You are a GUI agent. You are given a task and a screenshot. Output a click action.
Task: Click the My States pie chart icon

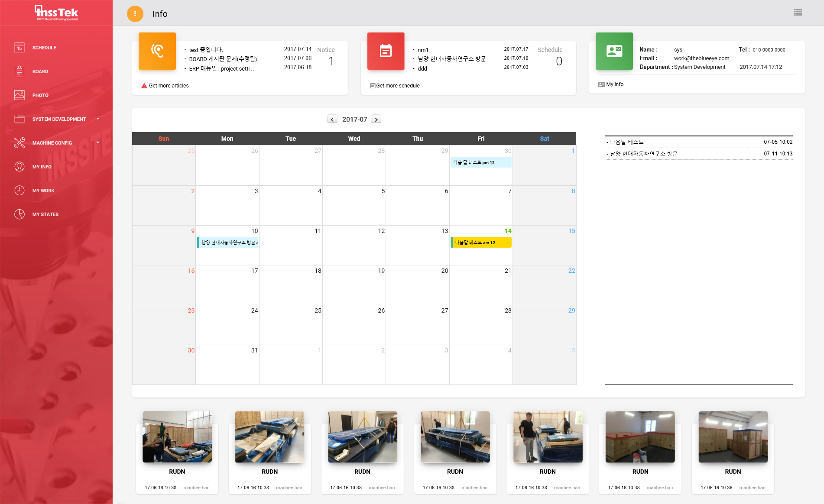tap(19, 214)
